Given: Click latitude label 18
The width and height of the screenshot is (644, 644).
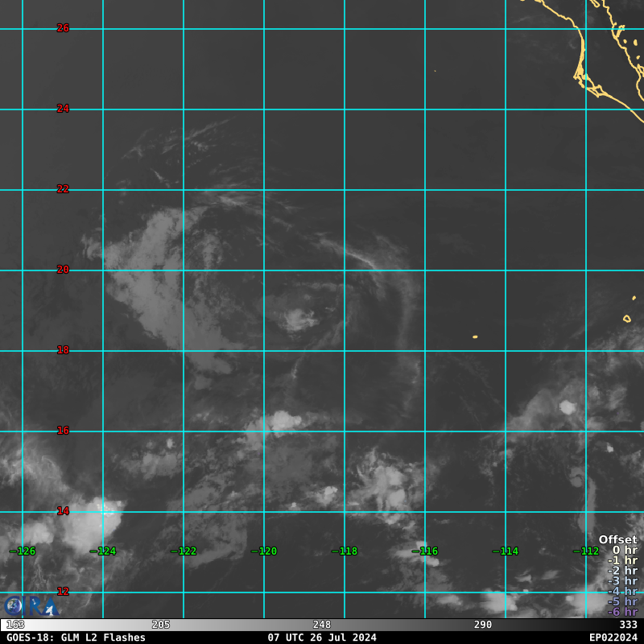Looking at the screenshot, I should tap(63, 350).
